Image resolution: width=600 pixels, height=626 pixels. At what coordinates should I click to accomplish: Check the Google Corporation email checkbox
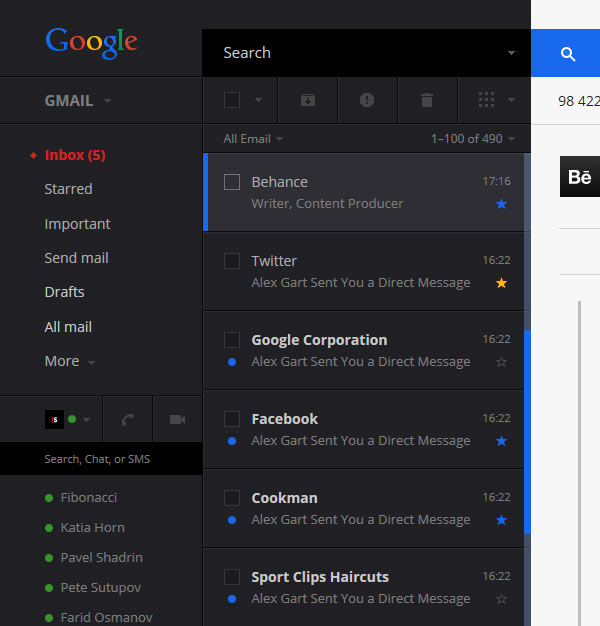click(232, 340)
